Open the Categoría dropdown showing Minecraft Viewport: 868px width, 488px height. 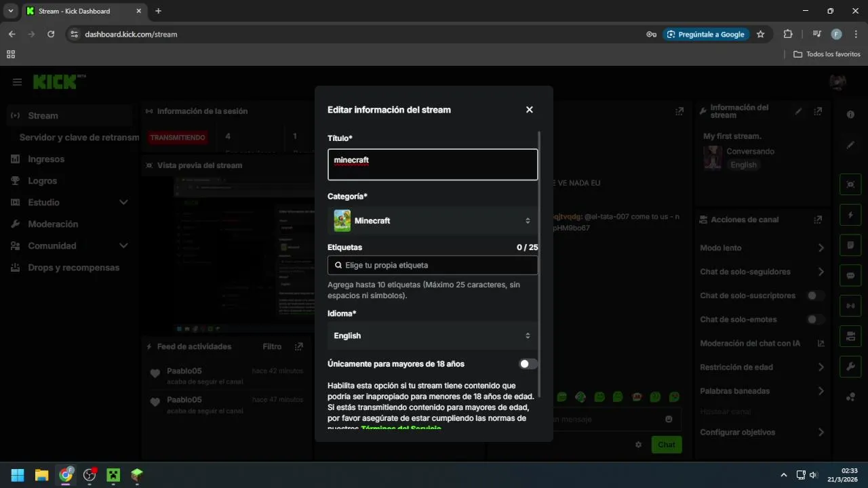(433, 220)
